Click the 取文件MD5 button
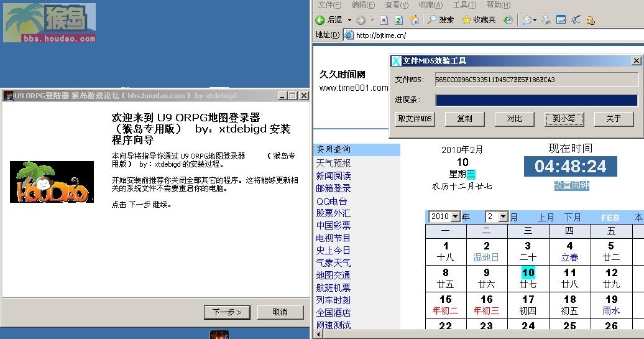The image size is (644, 339). click(415, 119)
